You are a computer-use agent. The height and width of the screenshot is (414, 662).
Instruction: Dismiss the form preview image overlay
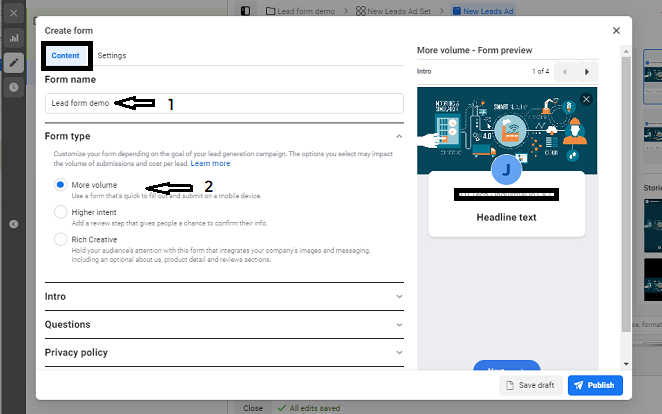[586, 99]
